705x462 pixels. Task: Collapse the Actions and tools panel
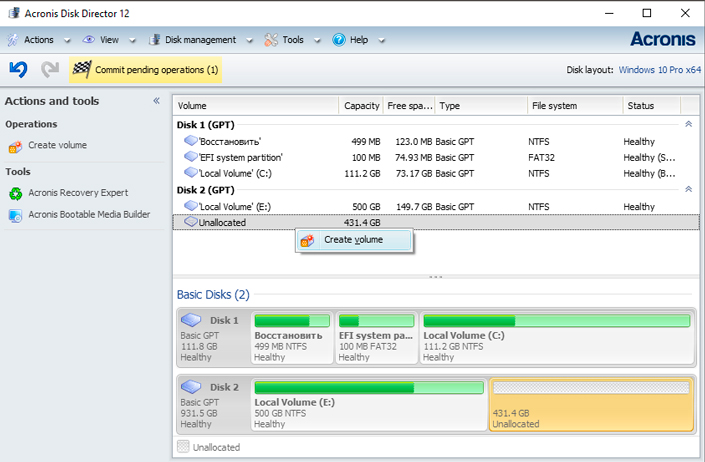156,101
